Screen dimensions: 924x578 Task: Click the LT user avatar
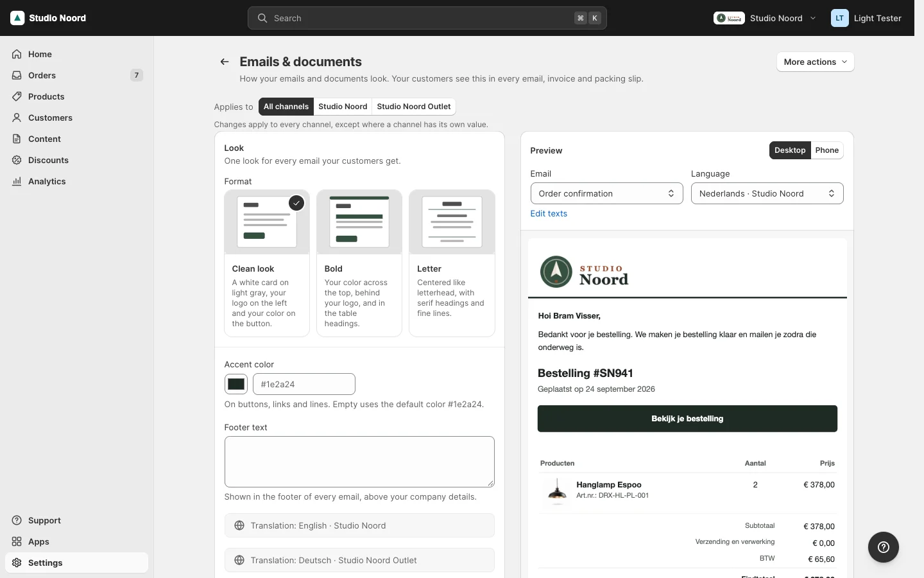839,18
